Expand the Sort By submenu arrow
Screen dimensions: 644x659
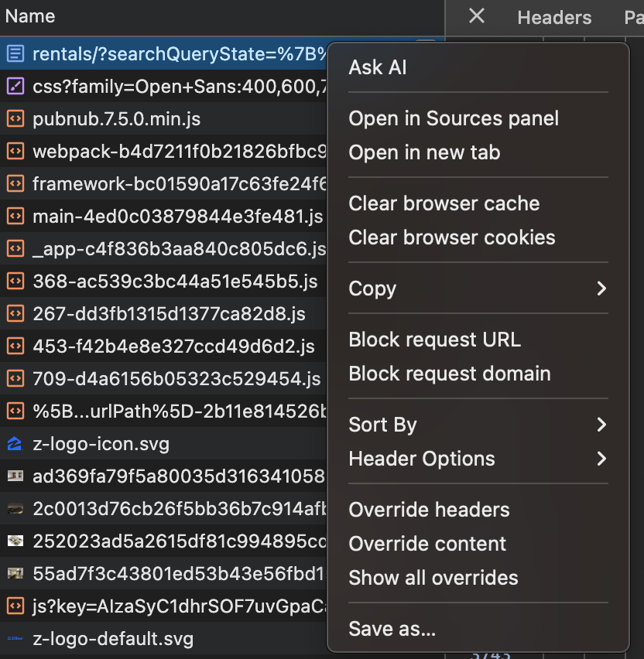click(x=601, y=425)
